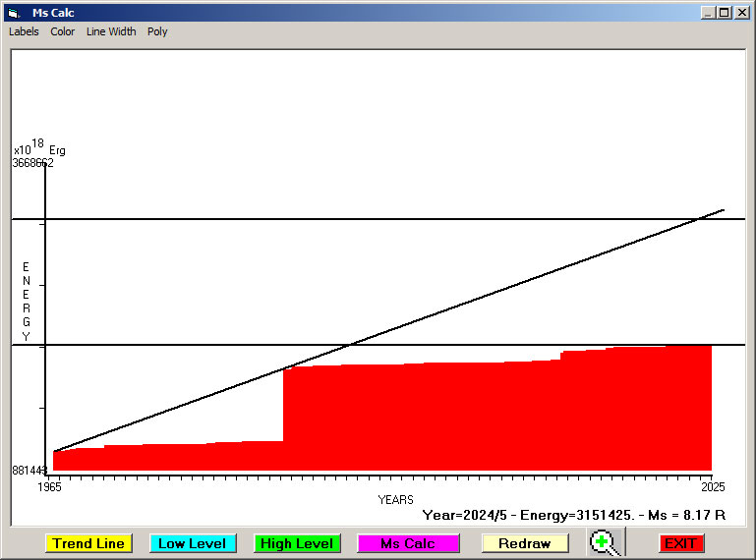Click the Ms Calc window title bar icon

tap(13, 13)
